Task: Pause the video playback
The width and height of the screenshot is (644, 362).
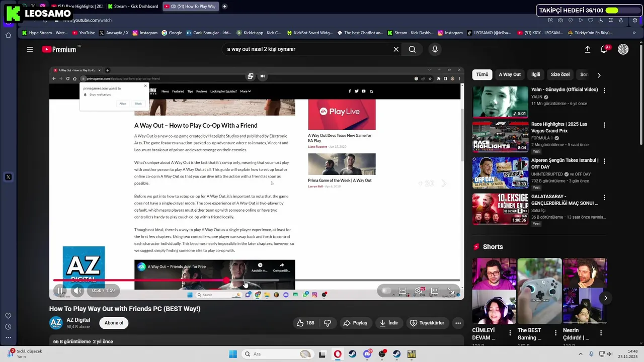Action: pos(60,291)
